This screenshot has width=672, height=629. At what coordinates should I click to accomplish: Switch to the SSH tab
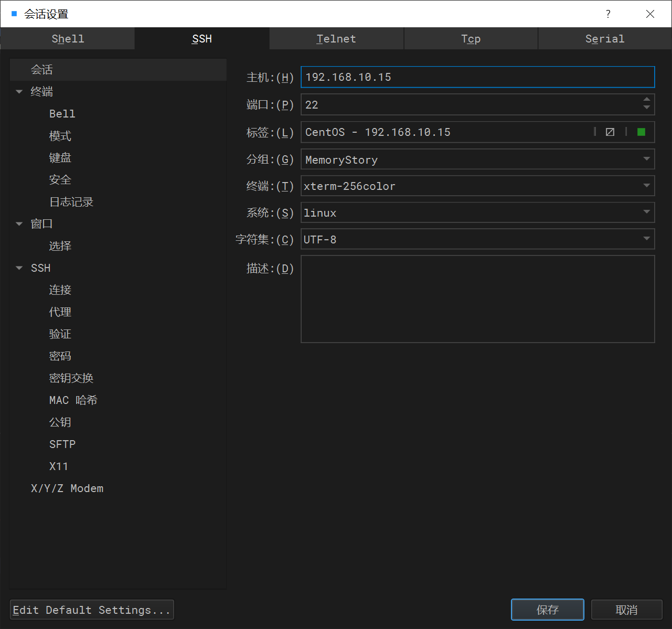click(x=202, y=39)
